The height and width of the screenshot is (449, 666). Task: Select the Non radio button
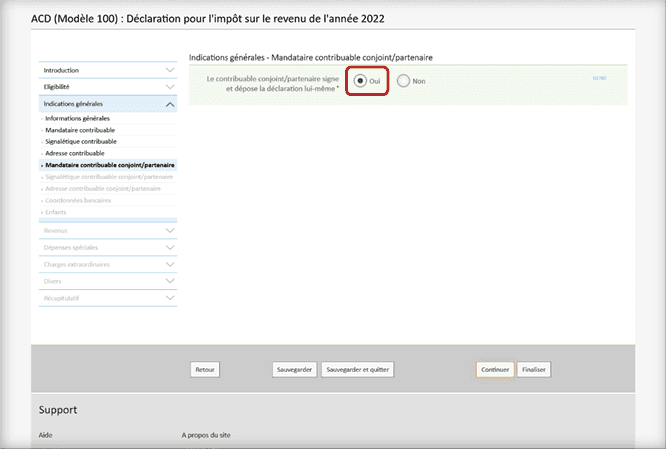pos(404,81)
